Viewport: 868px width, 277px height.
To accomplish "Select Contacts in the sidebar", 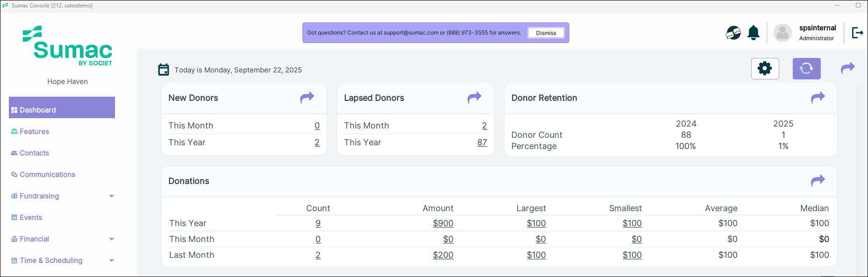I will tap(34, 153).
